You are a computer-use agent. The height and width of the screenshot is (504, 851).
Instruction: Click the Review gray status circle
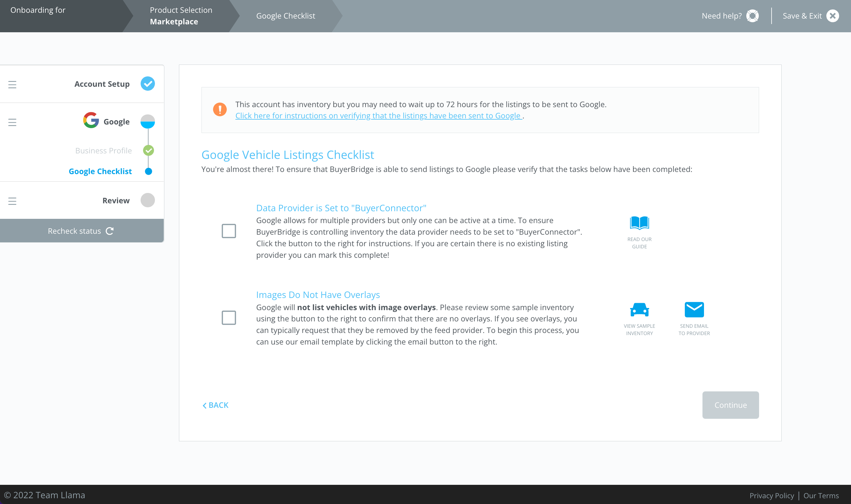pos(148,200)
